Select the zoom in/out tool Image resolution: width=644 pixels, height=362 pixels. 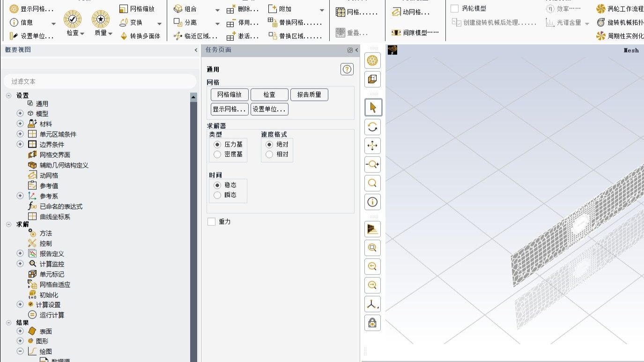(373, 164)
